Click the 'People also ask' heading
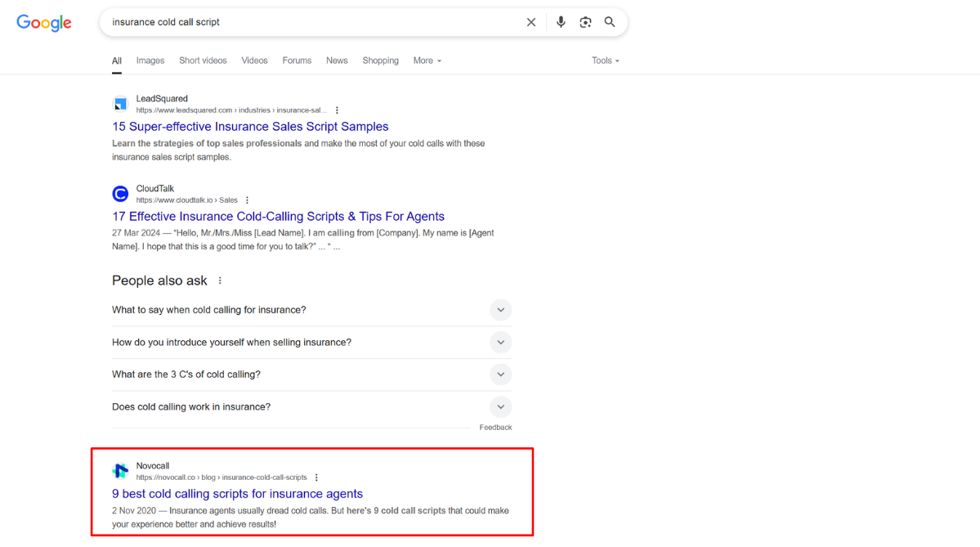 pos(159,280)
